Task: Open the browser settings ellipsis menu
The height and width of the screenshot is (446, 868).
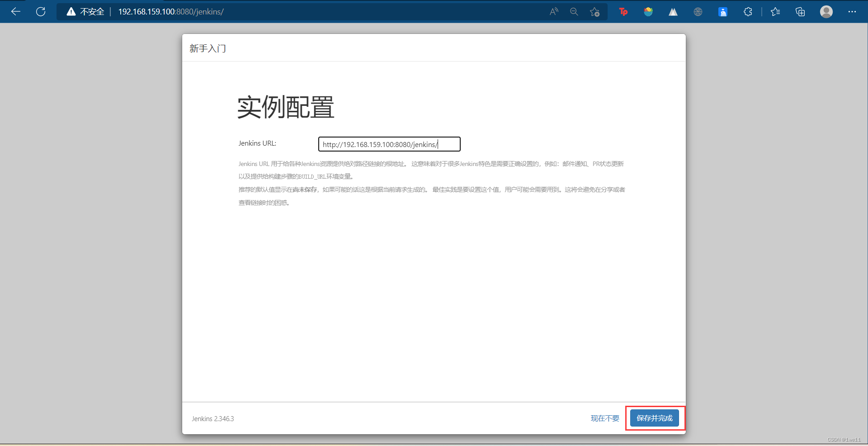Action: [x=852, y=12]
